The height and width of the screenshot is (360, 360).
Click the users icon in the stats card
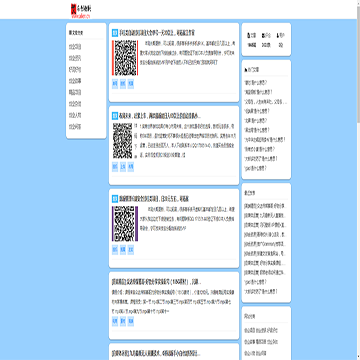click(278, 35)
